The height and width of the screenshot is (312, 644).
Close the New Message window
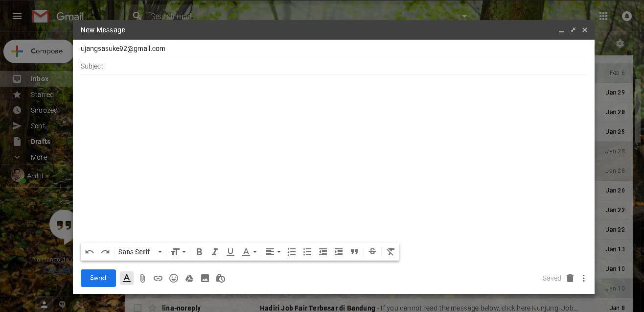[585, 30]
